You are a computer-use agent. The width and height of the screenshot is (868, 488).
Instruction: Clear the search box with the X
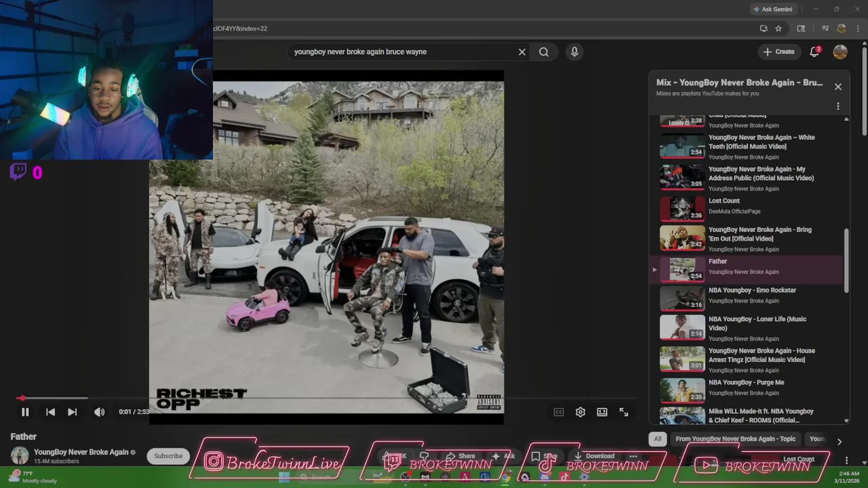point(522,52)
